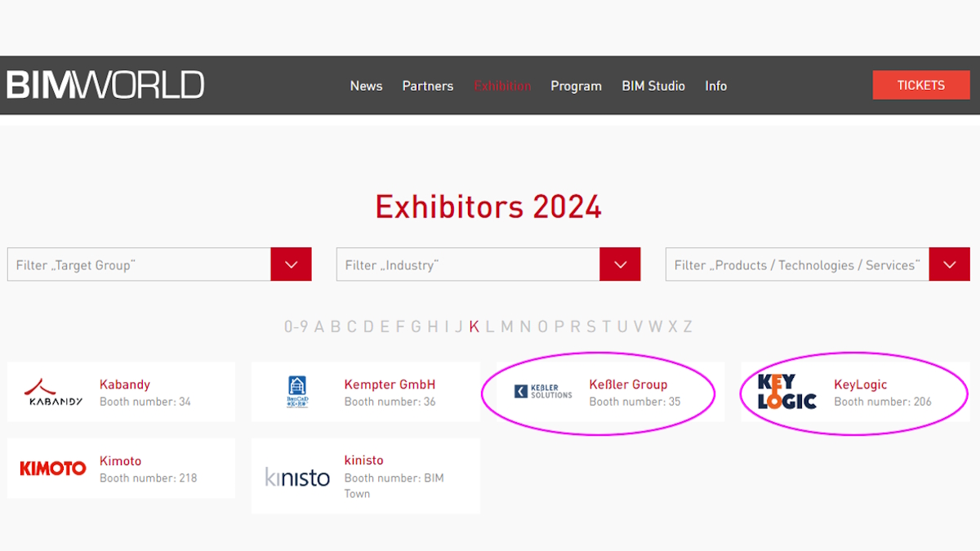Filter exhibitors by letter O
Viewport: 980px width, 551px height.
click(542, 327)
